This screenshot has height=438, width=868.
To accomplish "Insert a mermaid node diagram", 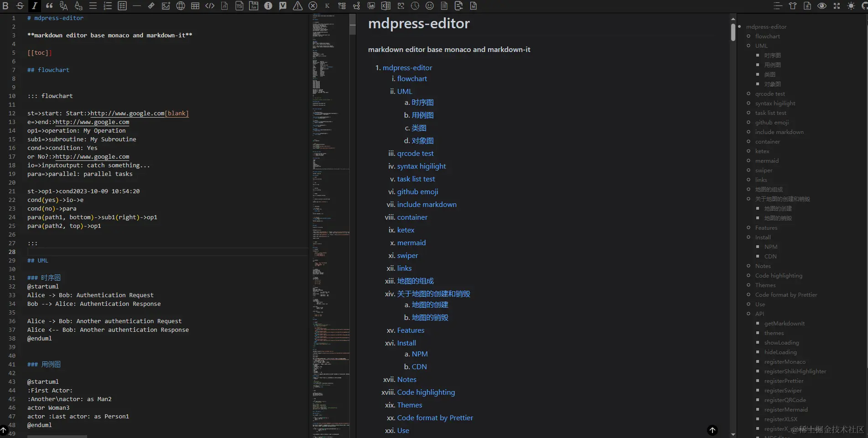I will click(356, 6).
